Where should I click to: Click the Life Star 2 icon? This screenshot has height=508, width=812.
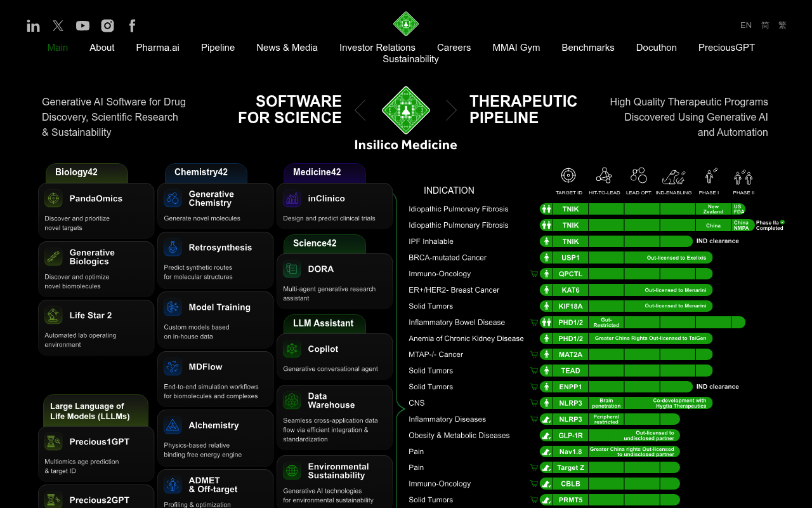coord(53,316)
